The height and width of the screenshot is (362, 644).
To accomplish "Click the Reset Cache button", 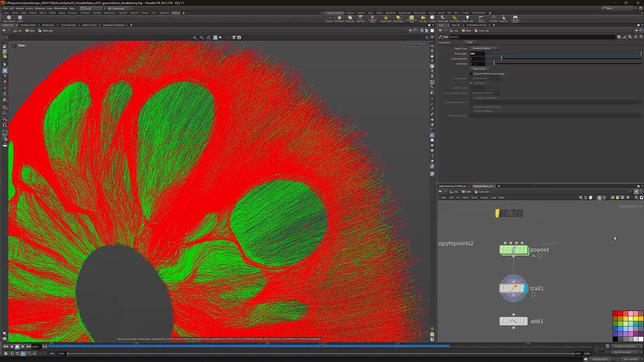I will pyautogui.click(x=480, y=69).
